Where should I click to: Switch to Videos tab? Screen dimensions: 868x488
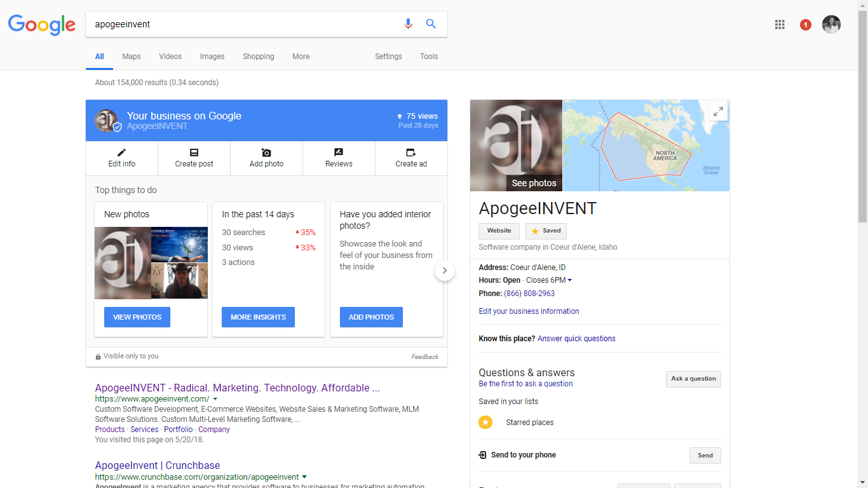170,57
